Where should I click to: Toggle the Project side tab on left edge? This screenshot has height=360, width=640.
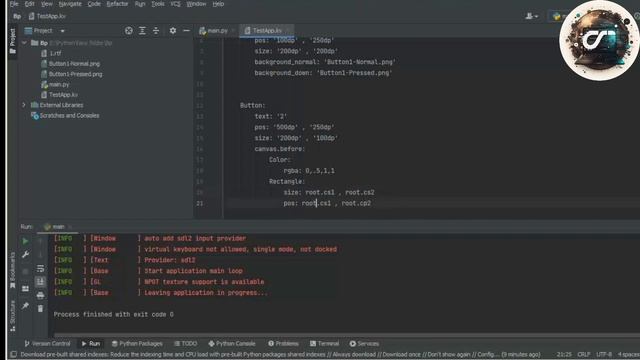click(13, 41)
